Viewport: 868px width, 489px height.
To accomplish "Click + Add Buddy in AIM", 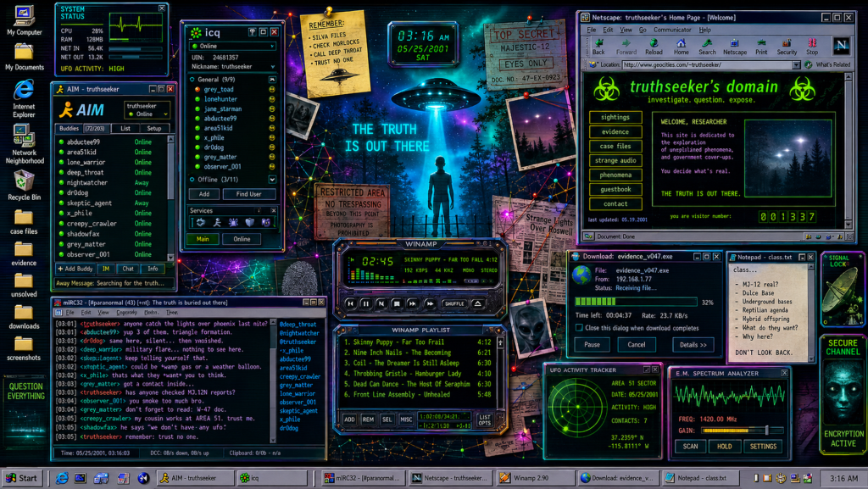I will (x=75, y=269).
